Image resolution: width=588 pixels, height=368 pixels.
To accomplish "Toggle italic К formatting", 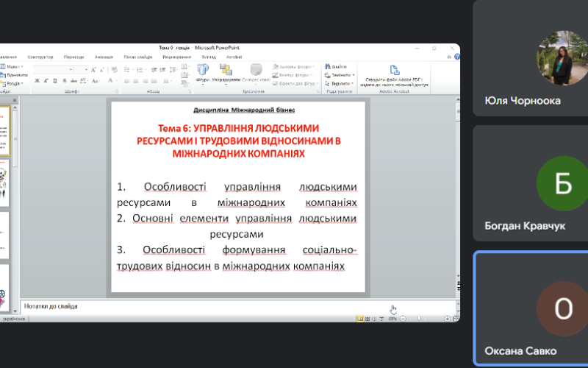I will 46,81.
